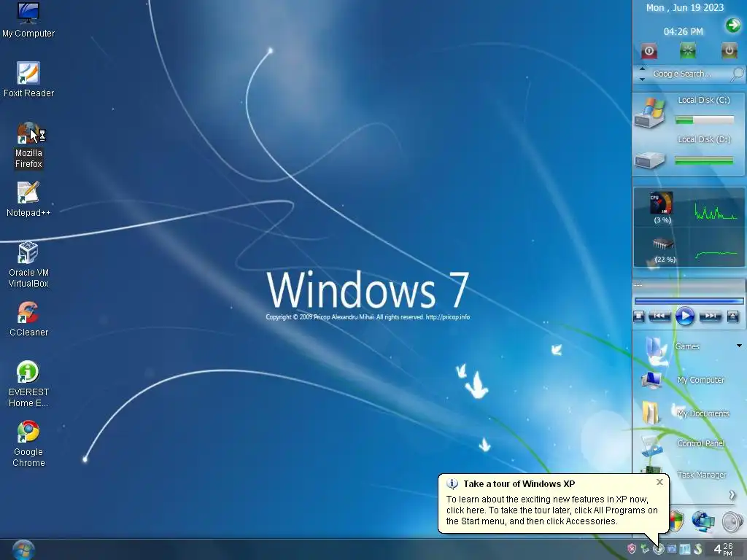Open the sidebar Control Panel icon
This screenshot has width=747, height=560.
[x=651, y=446]
